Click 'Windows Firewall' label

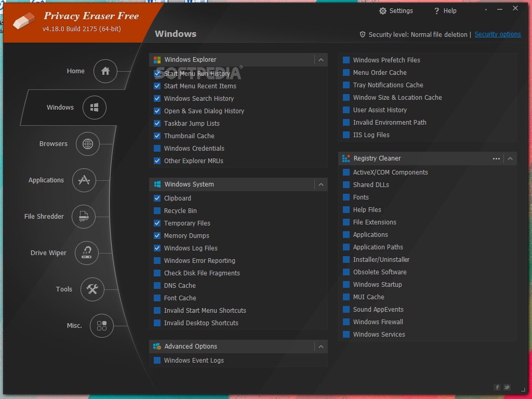pos(378,322)
